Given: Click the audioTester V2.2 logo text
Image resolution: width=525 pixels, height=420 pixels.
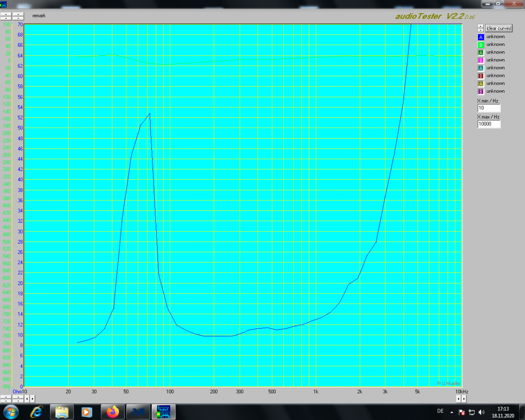Looking at the screenshot, I should coord(435,16).
